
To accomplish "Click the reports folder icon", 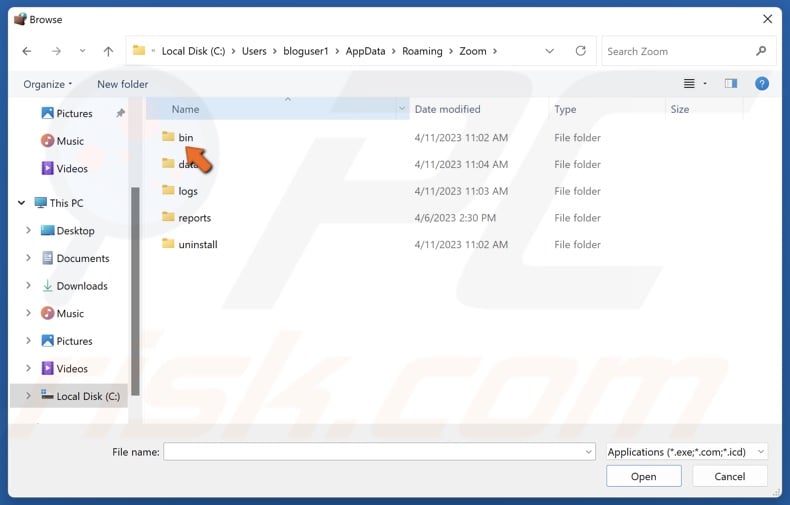I will point(168,217).
